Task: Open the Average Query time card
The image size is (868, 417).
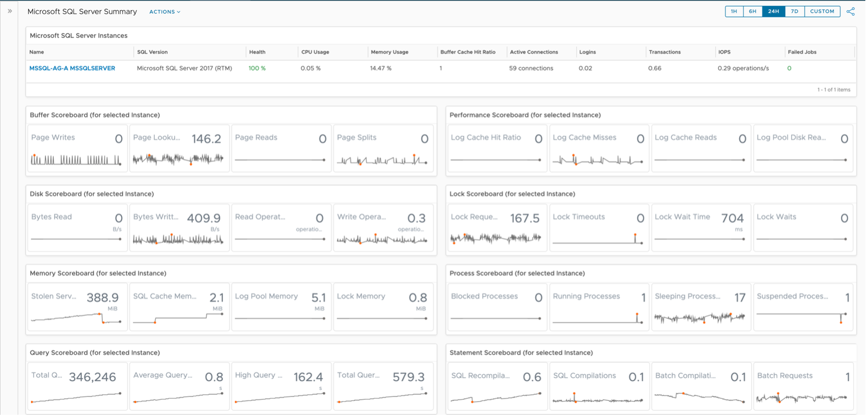Action: point(179,387)
